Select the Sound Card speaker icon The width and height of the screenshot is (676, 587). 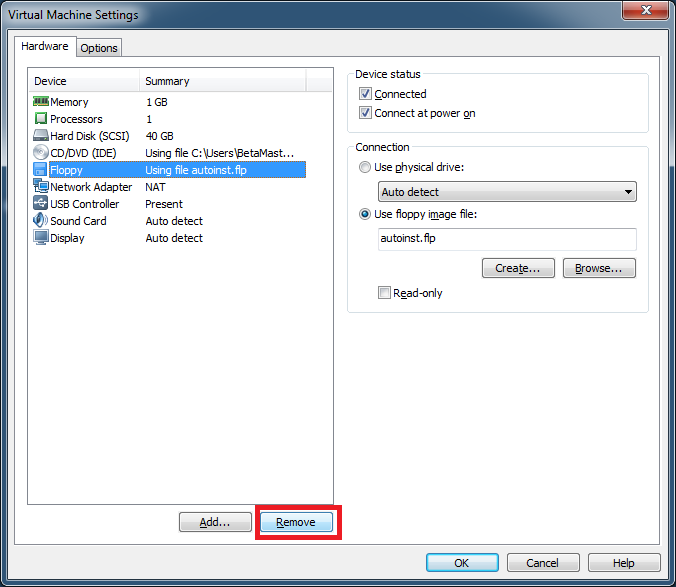41,221
